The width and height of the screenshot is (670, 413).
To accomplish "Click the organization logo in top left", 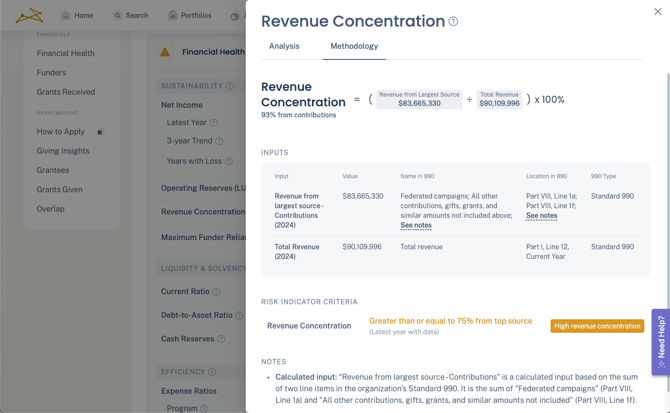I will pos(29,15).
